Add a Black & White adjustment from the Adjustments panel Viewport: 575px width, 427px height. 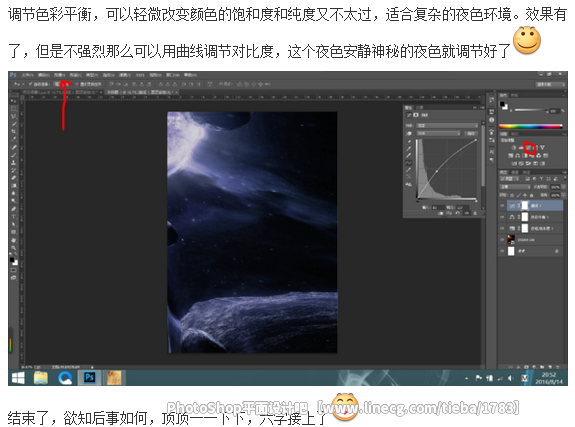(525, 156)
